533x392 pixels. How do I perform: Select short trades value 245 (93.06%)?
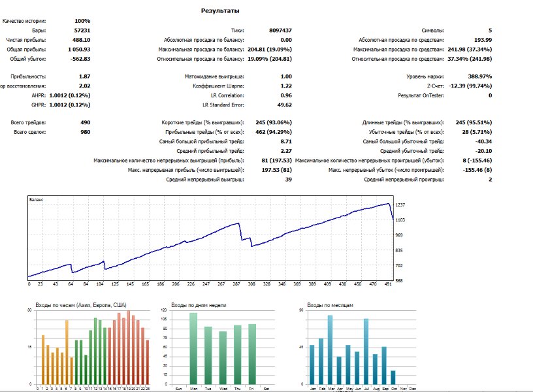tap(274, 122)
